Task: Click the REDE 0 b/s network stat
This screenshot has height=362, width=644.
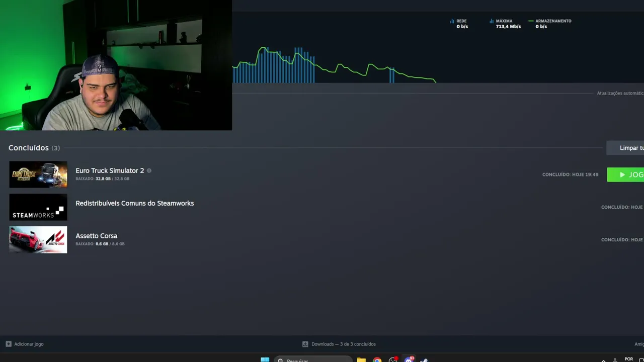Action: (x=459, y=24)
